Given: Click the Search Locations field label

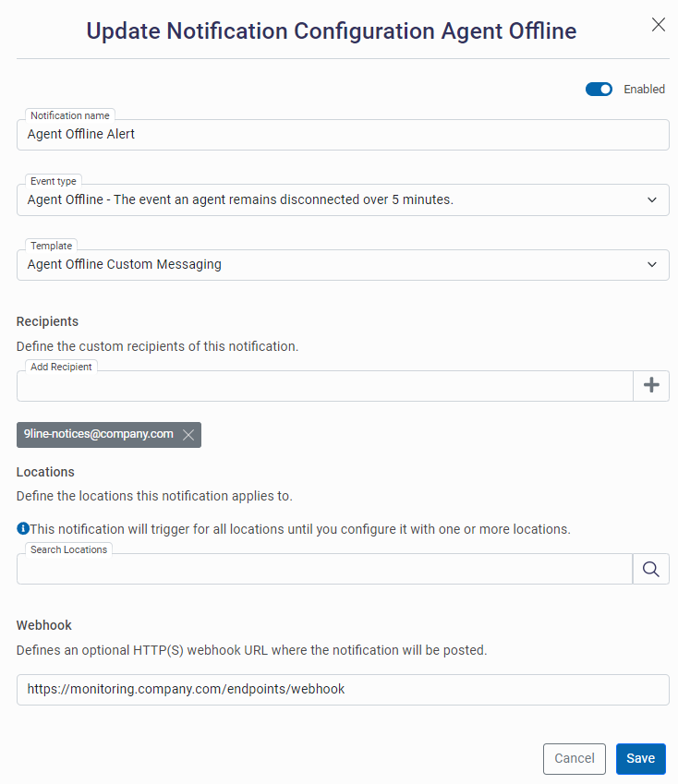Looking at the screenshot, I should (x=68, y=549).
